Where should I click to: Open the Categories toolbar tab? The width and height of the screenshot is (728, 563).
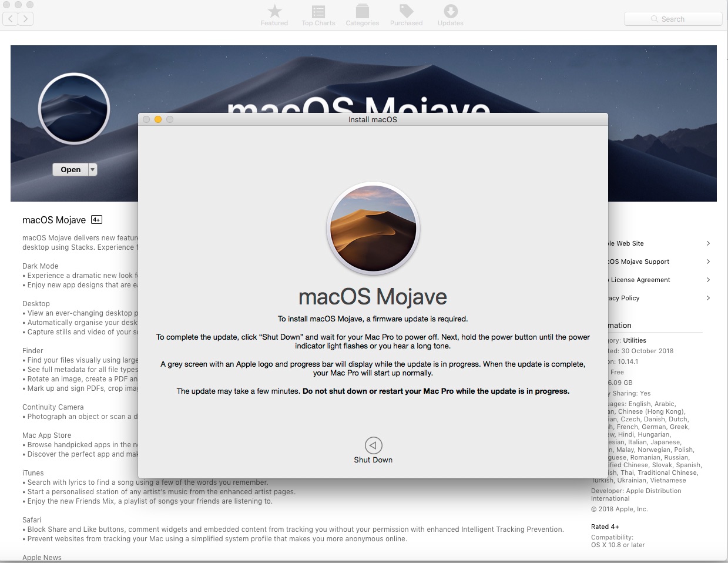click(x=363, y=16)
